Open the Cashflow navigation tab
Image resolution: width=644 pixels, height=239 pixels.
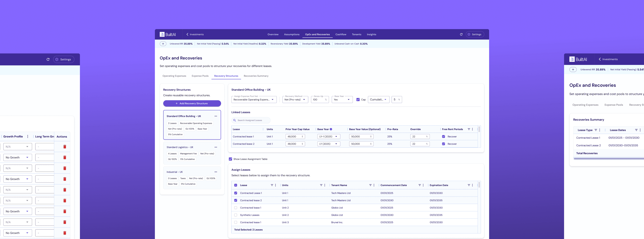coord(341,34)
